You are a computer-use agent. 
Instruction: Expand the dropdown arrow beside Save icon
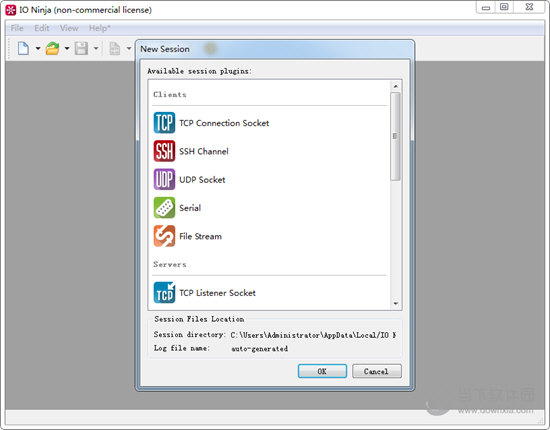tap(96, 48)
